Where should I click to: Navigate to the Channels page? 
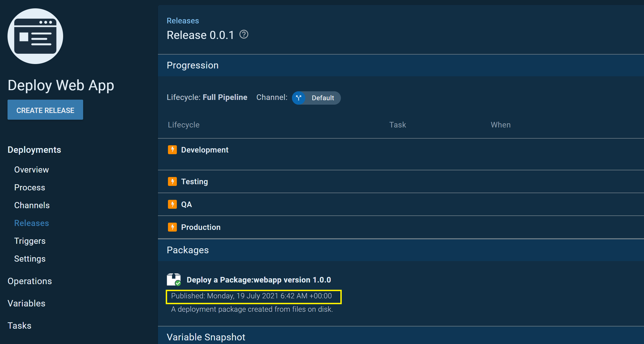pyautogui.click(x=32, y=205)
